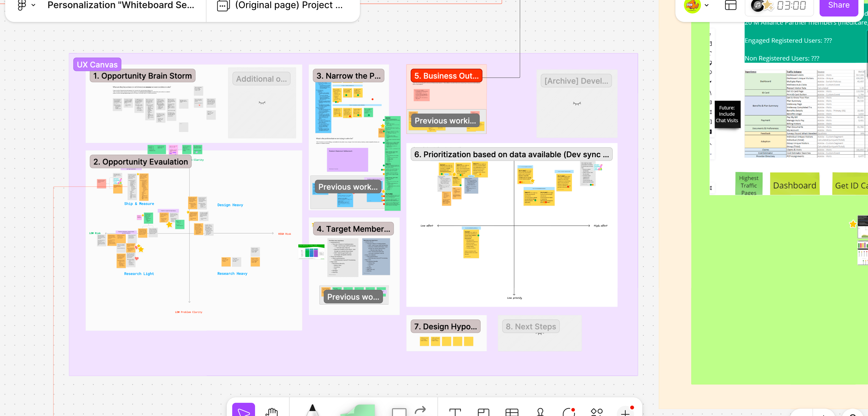This screenshot has height=416, width=868.
Task: Select the 3. Narrow the P... section title
Action: click(348, 76)
